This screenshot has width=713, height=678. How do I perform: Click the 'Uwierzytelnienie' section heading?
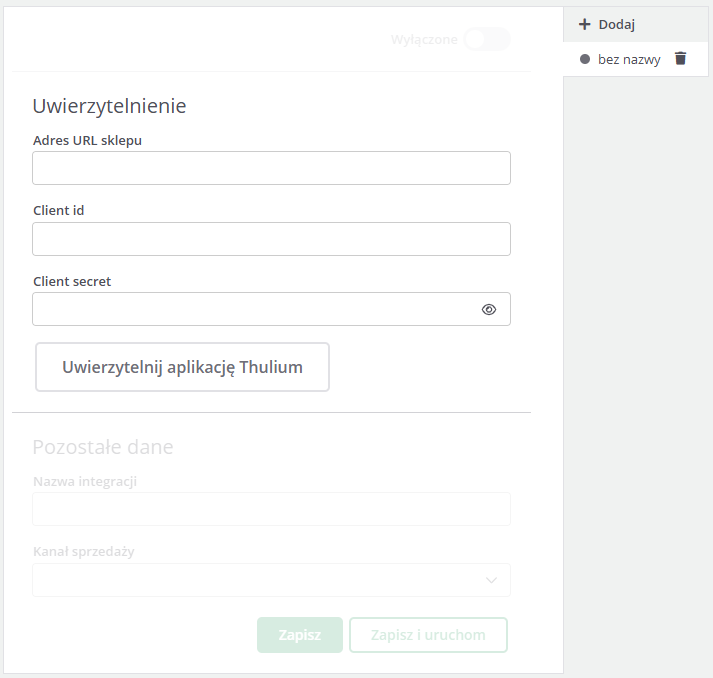(109, 105)
